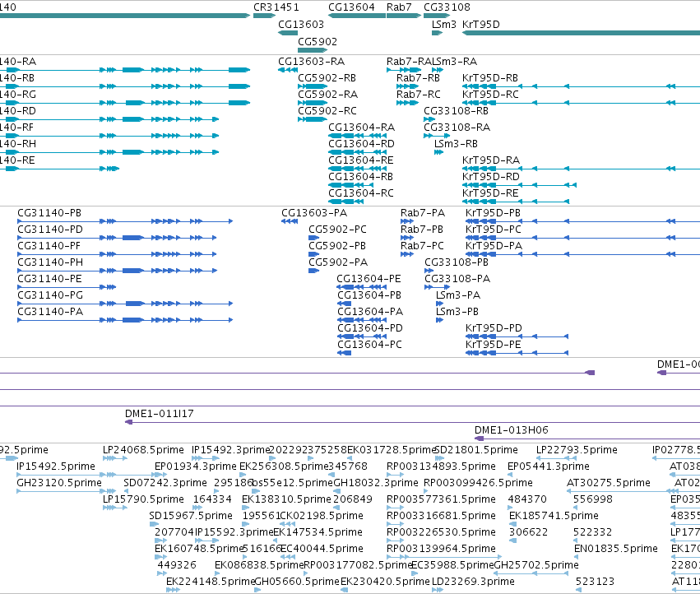Click transcript CG13603-RA
This screenshot has height=594, width=700.
288,70
